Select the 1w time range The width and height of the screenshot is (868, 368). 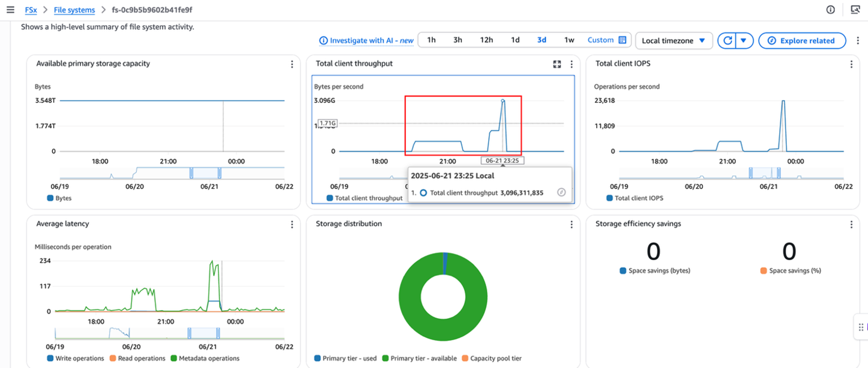pyautogui.click(x=569, y=40)
